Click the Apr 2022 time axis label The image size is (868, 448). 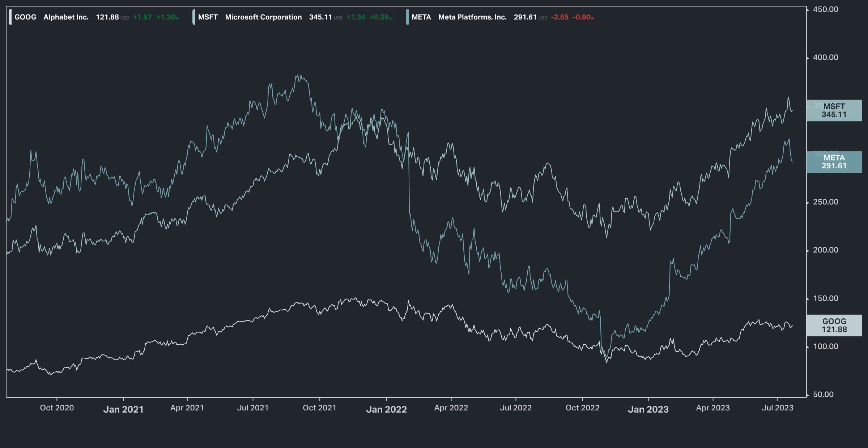pyautogui.click(x=451, y=408)
